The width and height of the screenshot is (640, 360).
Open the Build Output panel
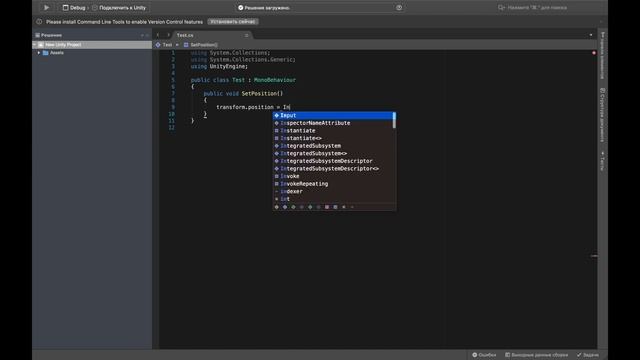[536, 355]
